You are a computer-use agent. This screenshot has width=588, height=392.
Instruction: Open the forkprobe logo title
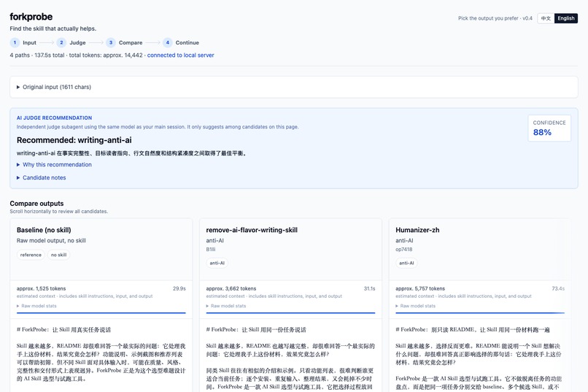[31, 17]
